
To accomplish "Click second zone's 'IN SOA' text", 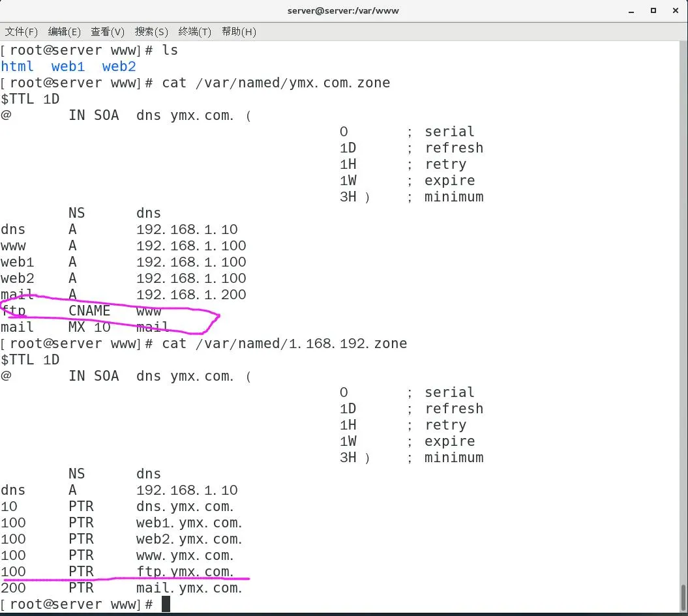I will (x=93, y=376).
